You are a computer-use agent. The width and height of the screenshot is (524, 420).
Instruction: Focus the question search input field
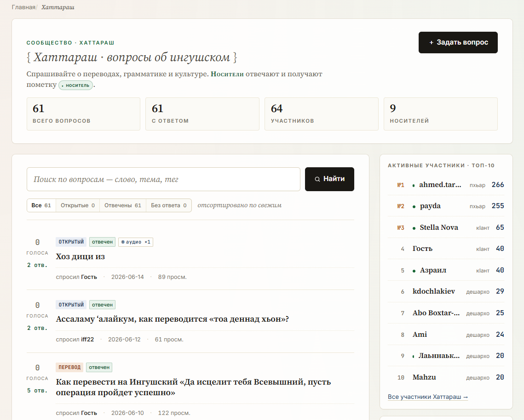pyautogui.click(x=163, y=179)
